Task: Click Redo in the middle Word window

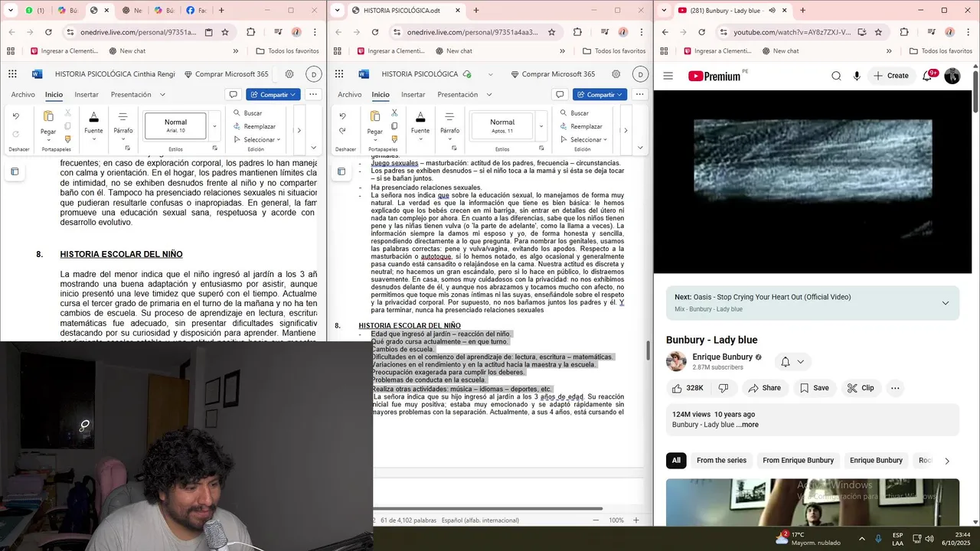Action: pos(342,131)
